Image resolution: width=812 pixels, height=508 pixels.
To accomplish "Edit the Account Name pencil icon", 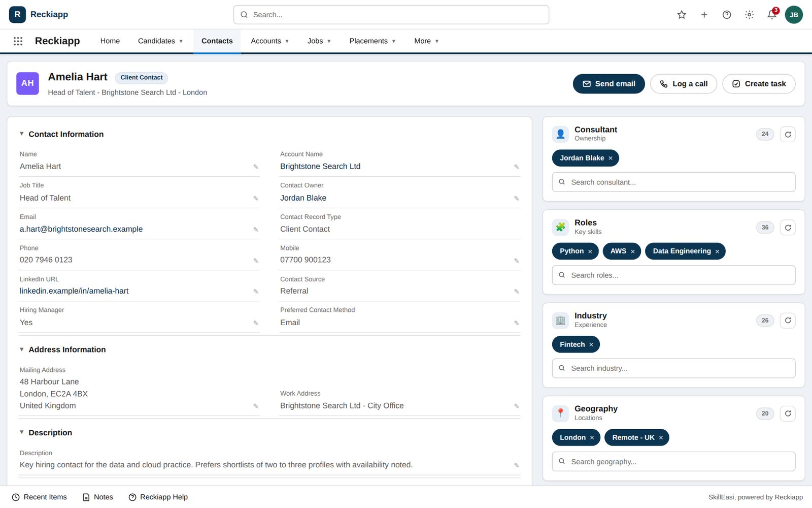I will (517, 167).
